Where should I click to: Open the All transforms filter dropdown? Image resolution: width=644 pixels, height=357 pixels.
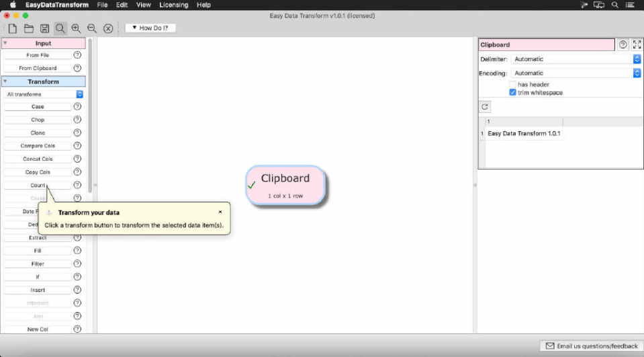click(x=44, y=94)
